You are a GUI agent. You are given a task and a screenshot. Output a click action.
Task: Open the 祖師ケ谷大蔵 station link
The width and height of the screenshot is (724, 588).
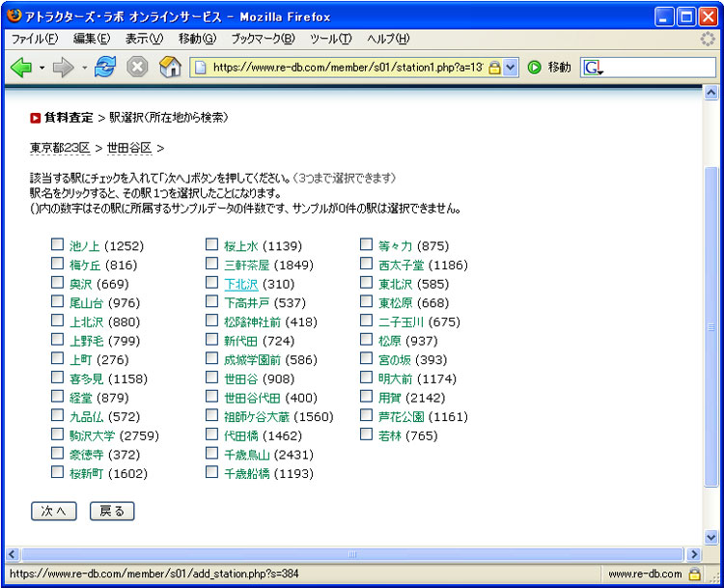(257, 417)
